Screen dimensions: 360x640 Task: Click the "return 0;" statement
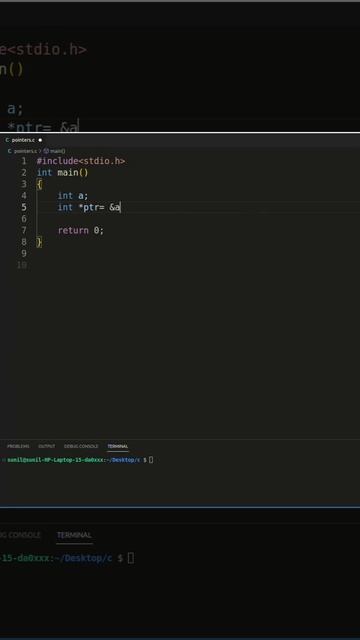click(x=81, y=230)
